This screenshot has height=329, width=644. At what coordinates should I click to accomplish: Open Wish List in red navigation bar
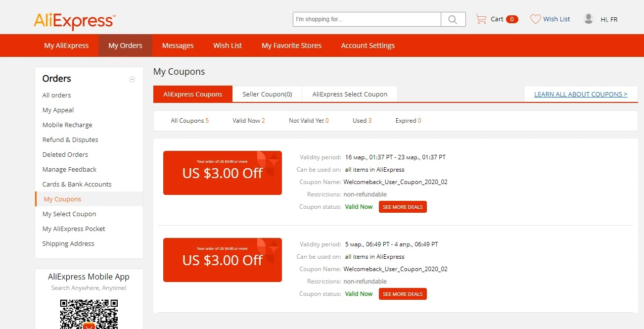(x=228, y=46)
